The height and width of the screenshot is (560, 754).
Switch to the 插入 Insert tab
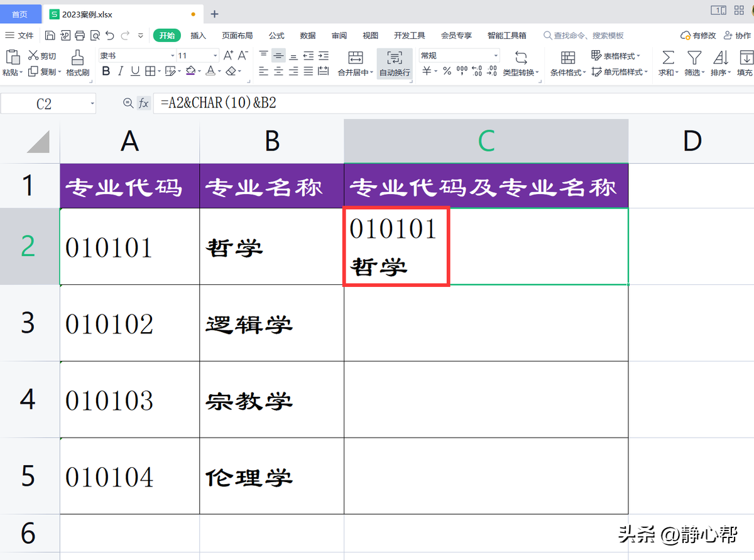tap(199, 36)
